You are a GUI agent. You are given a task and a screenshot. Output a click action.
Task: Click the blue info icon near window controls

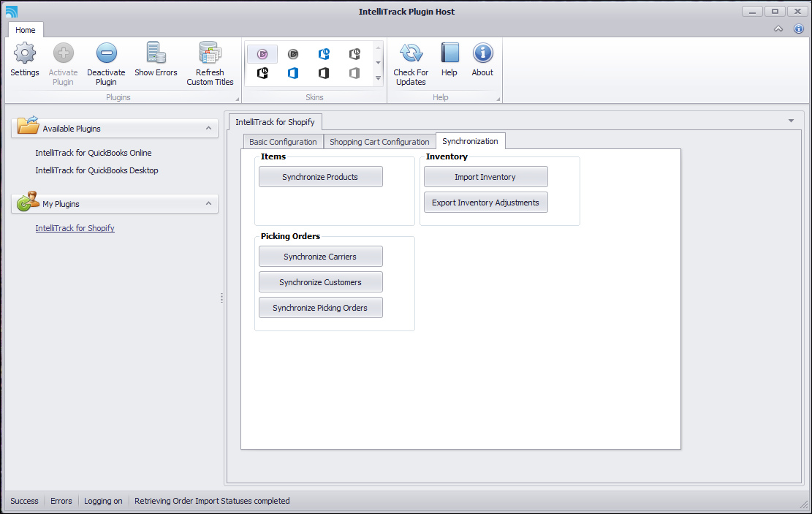point(799,29)
